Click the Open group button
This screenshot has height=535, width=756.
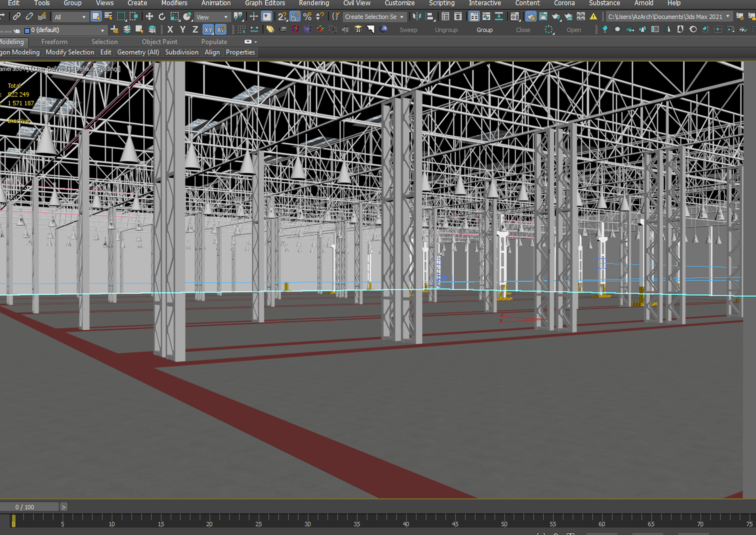tap(574, 30)
